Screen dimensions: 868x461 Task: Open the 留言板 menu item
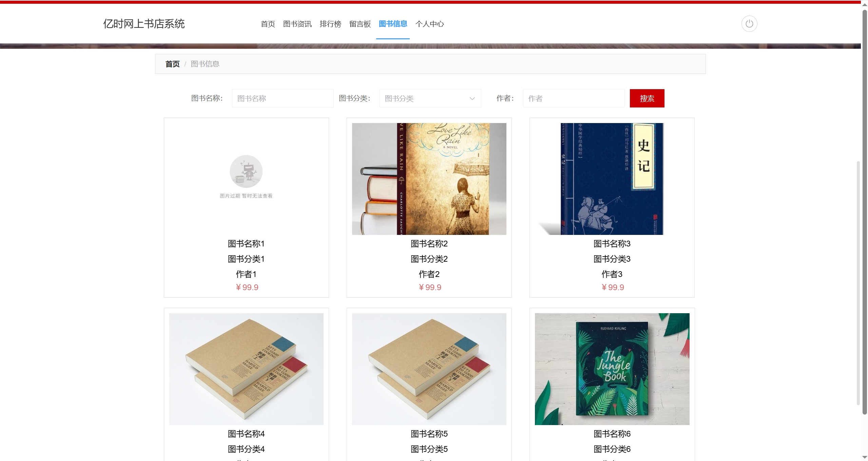click(x=360, y=24)
